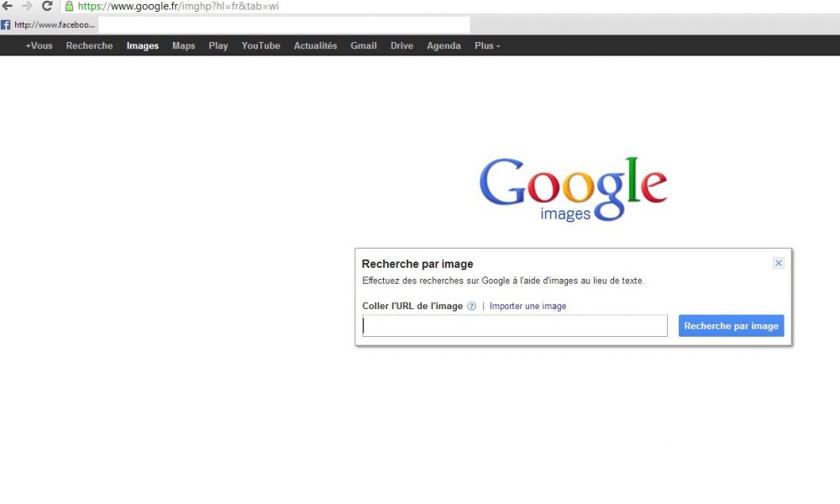
Task: Open +Vous in the top bar
Action: click(39, 46)
